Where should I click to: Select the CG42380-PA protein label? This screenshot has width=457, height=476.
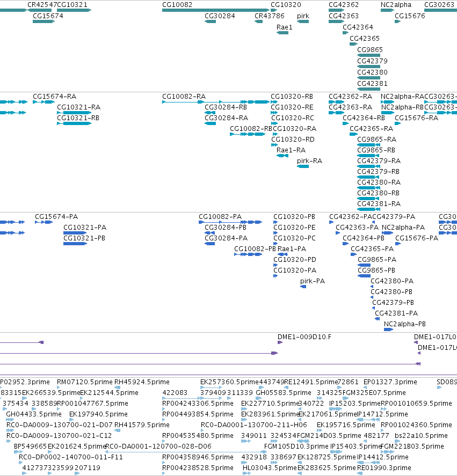(392, 281)
